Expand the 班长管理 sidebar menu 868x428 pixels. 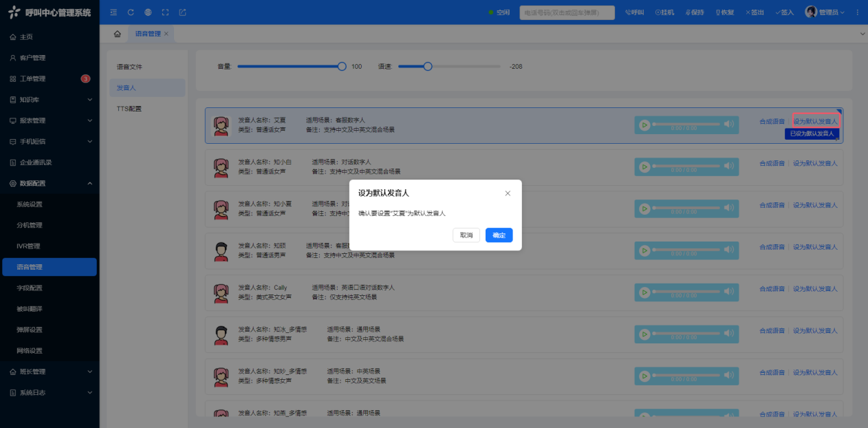click(48, 372)
